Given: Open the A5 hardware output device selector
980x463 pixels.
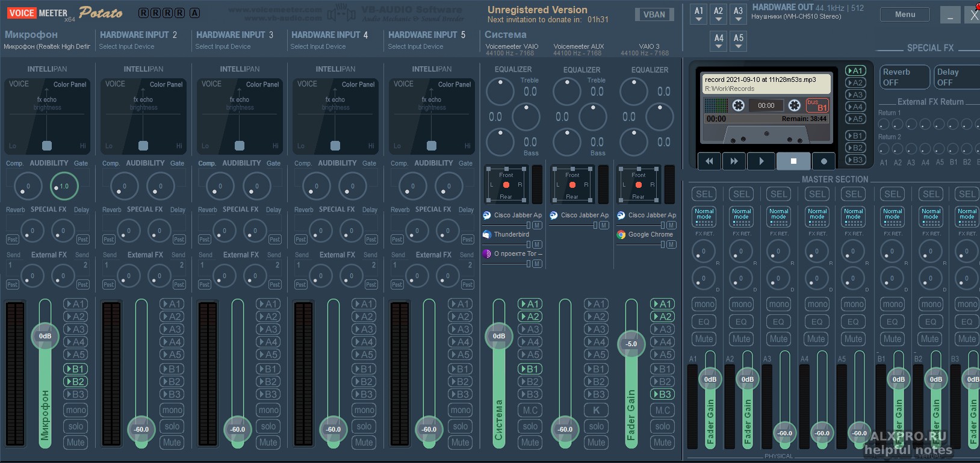Looking at the screenshot, I should [x=739, y=41].
